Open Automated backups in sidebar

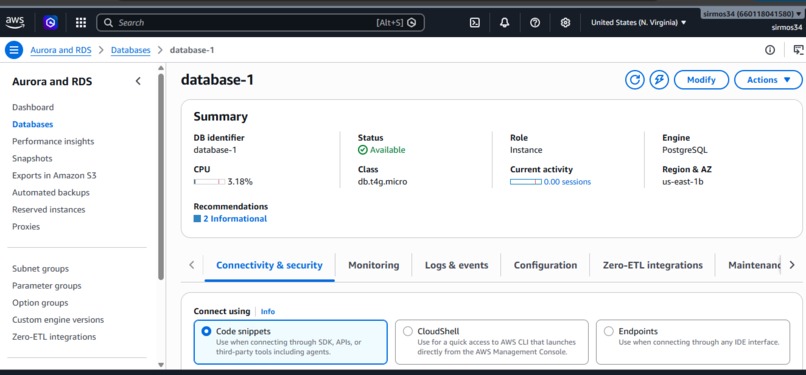51,193
